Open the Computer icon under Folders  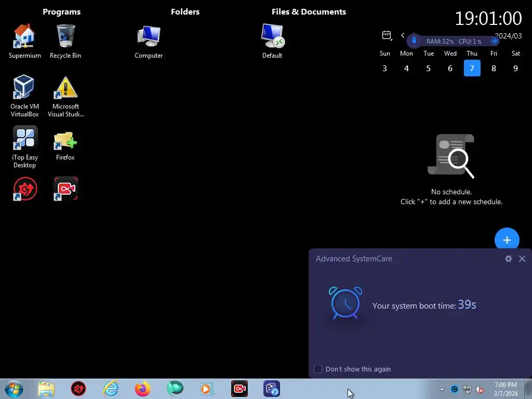coord(149,41)
